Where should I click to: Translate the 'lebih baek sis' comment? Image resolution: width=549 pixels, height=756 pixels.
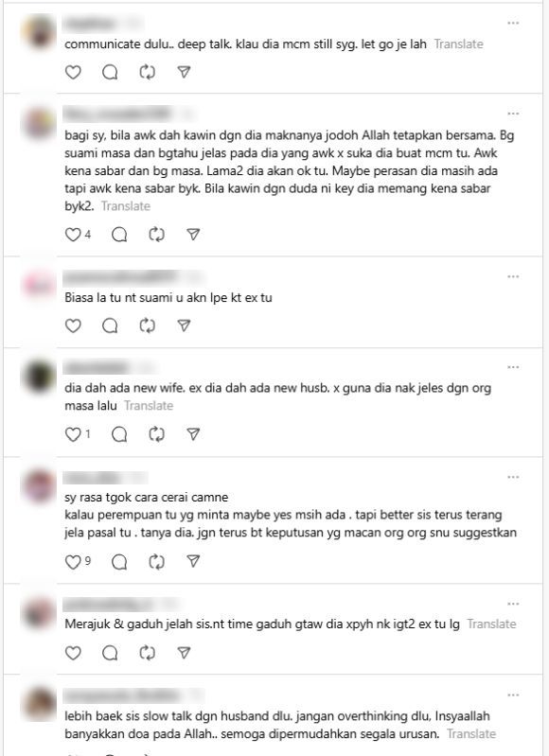[471, 734]
